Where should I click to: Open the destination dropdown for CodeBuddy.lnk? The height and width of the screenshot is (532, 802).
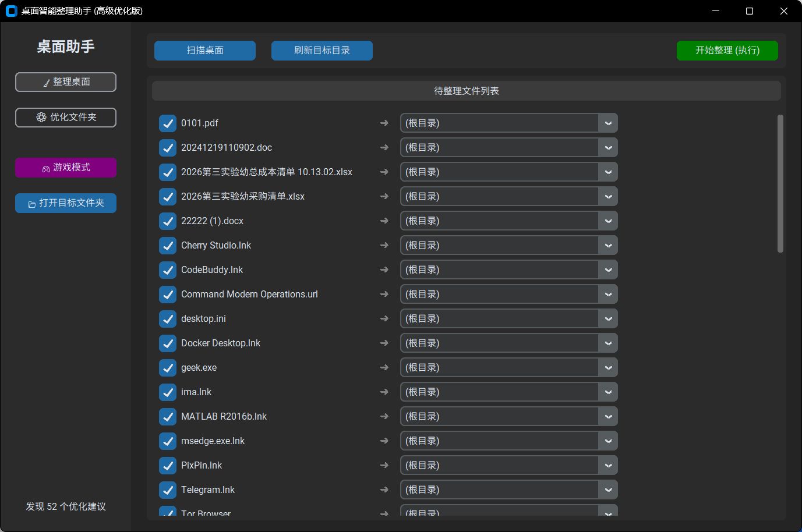pyautogui.click(x=608, y=269)
